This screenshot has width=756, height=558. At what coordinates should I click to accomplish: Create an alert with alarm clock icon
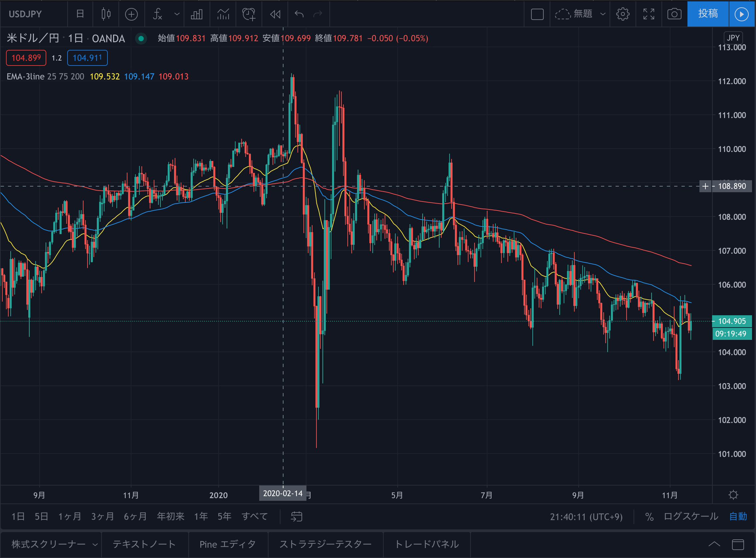tap(249, 14)
